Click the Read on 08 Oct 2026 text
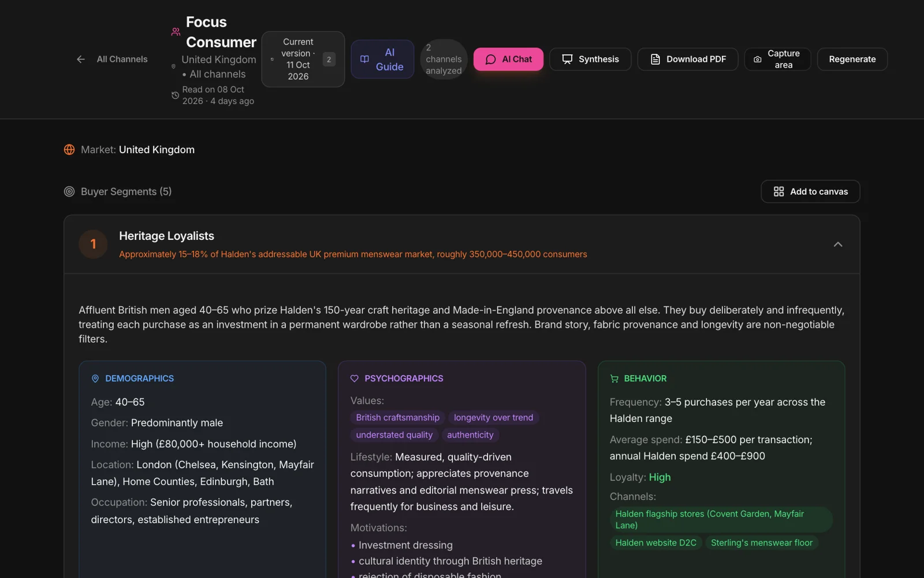Viewport: 924px width, 578px height. (x=218, y=95)
